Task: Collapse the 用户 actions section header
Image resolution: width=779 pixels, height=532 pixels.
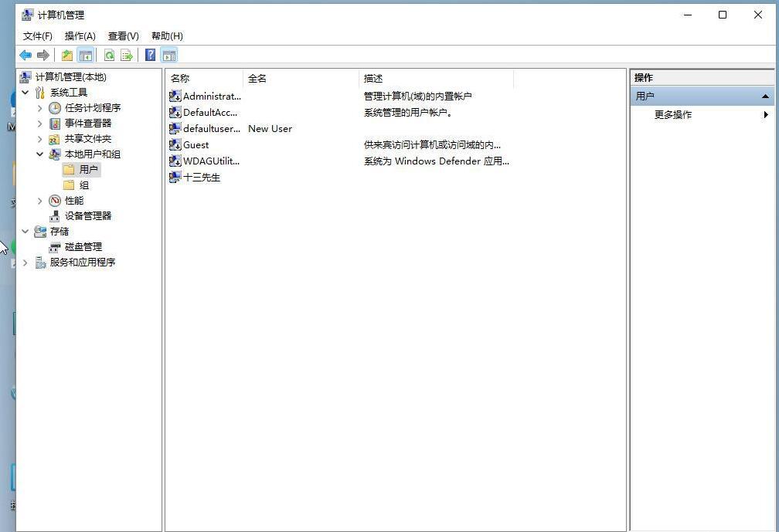Action: (x=764, y=96)
